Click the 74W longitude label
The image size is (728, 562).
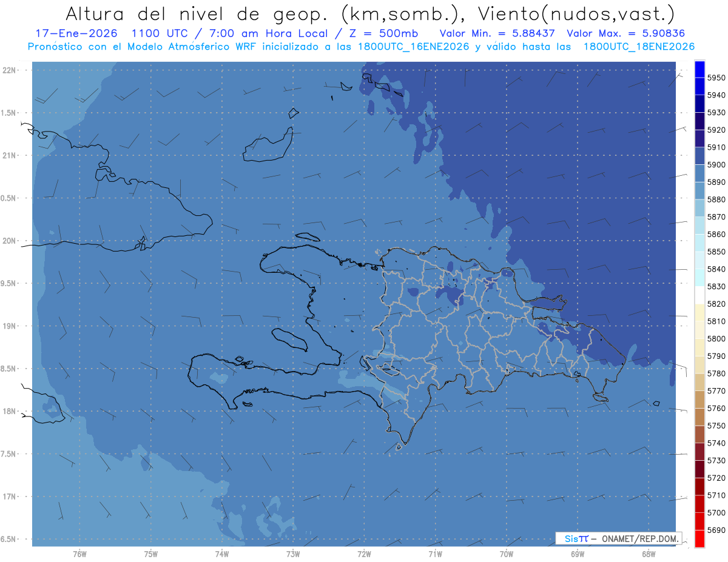click(x=222, y=554)
